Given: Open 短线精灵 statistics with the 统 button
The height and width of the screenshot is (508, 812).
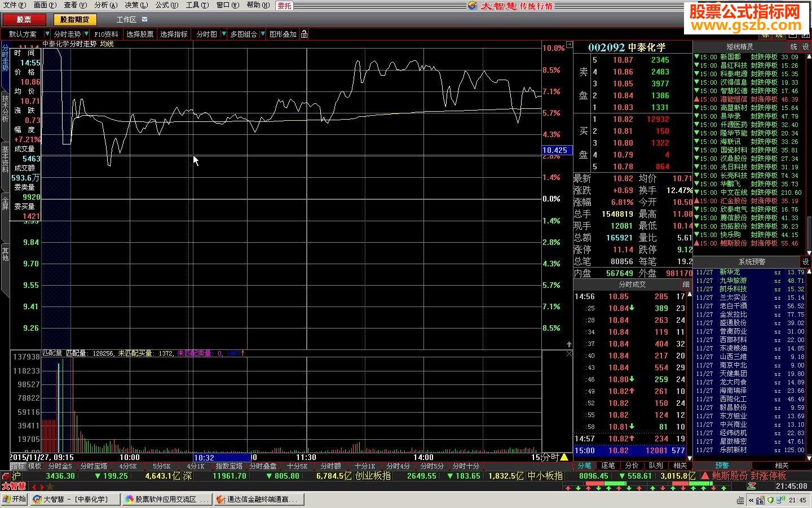Looking at the screenshot, I should tap(793, 47).
